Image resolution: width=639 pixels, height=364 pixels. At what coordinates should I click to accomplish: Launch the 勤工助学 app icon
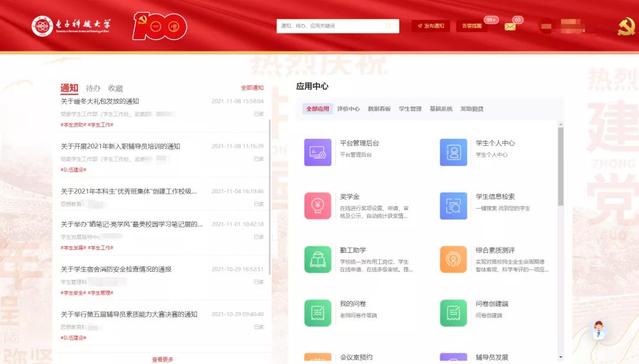tap(318, 259)
